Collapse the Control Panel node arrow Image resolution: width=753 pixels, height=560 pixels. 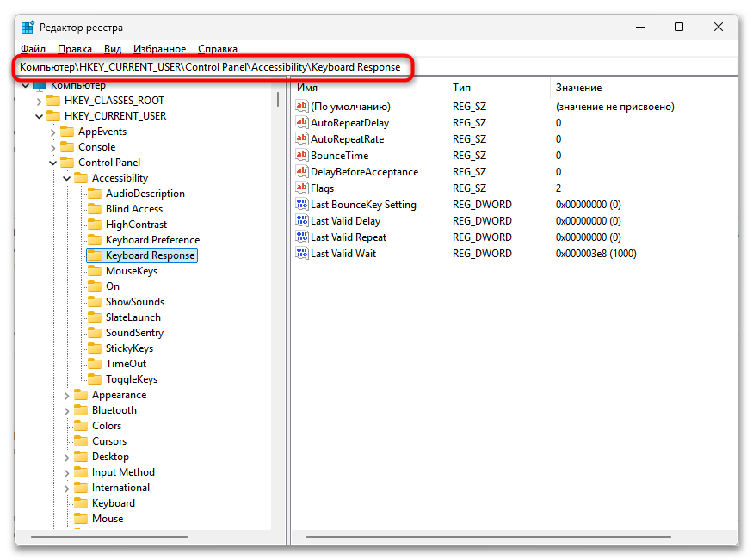point(52,163)
